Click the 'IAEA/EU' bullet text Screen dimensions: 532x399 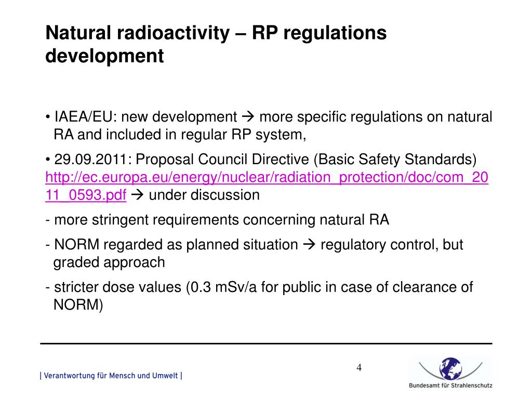(86, 117)
